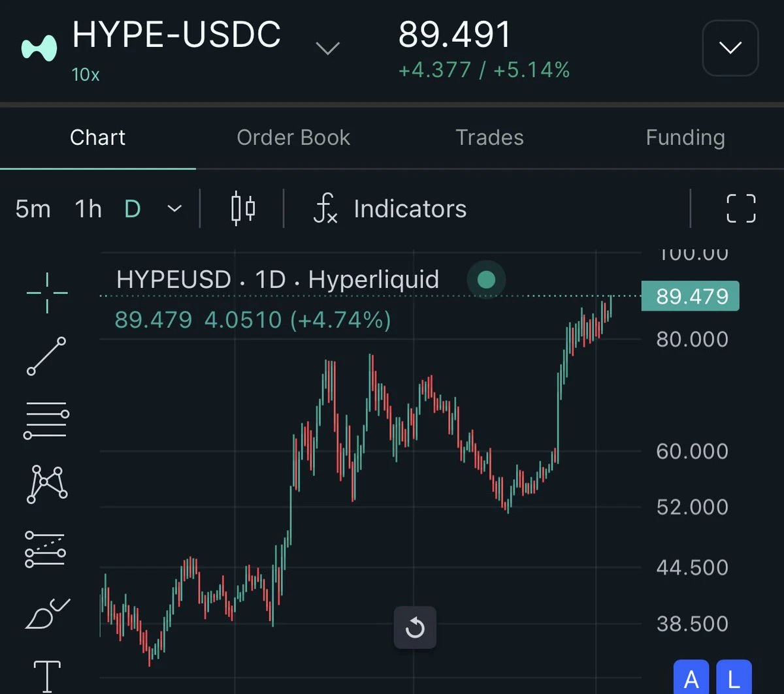This screenshot has height=694, width=784.
Task: Click the 60.000 price axis label
Action: pos(692,451)
